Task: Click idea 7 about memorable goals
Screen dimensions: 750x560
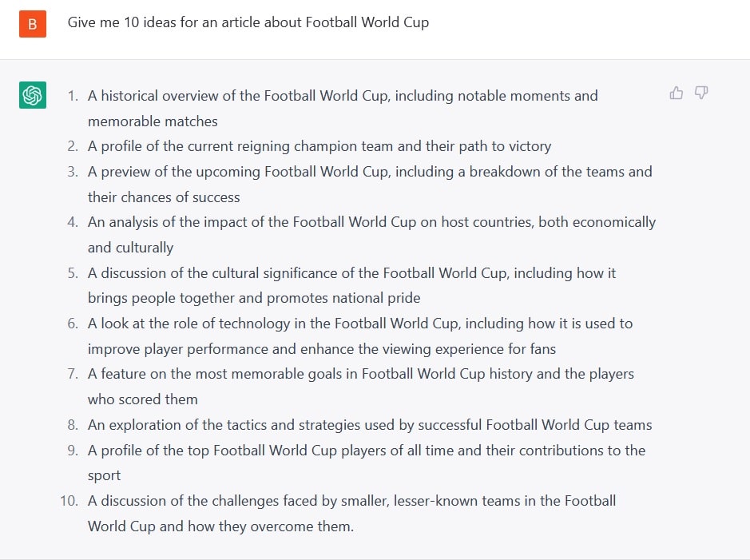Action: point(361,387)
